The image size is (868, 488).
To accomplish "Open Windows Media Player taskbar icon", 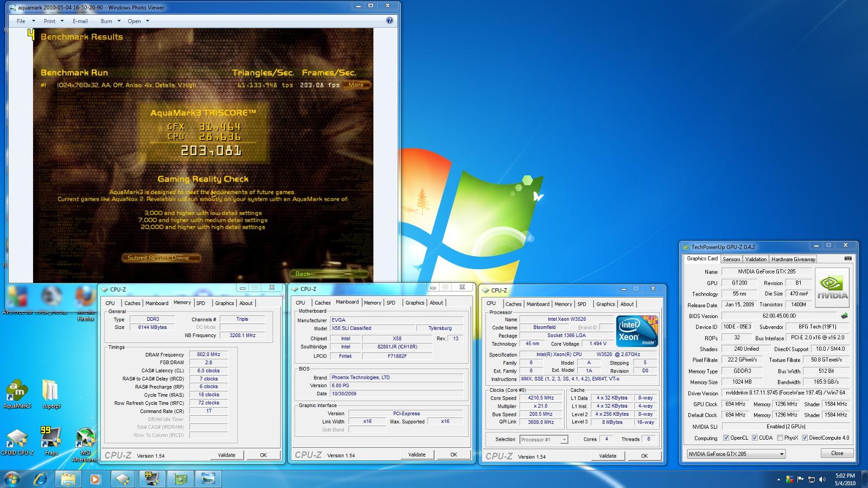I will (x=95, y=479).
